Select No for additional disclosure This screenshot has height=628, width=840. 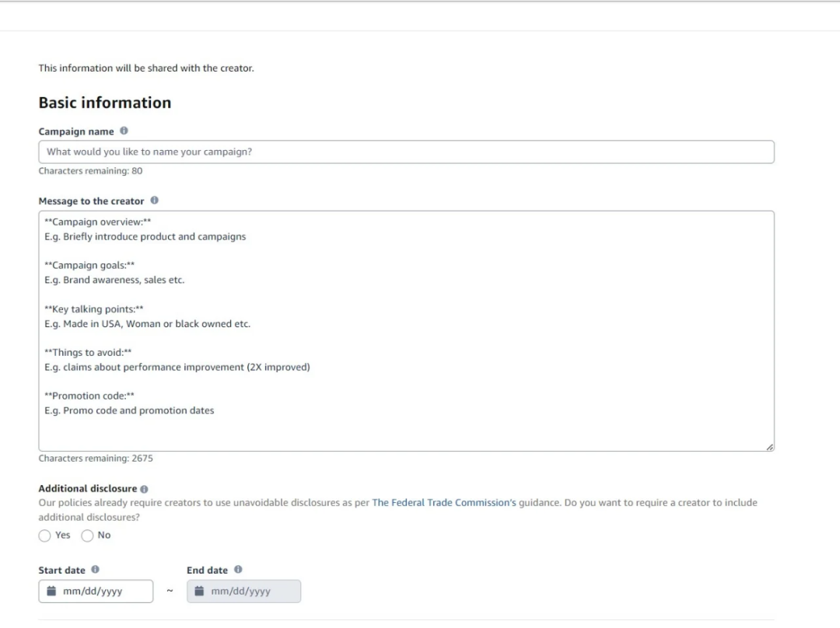coord(87,536)
